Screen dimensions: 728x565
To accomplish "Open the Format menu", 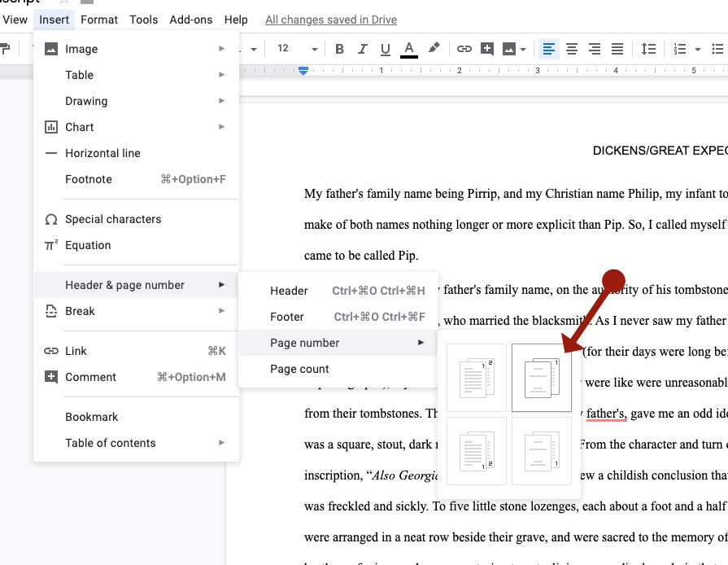I will point(99,20).
